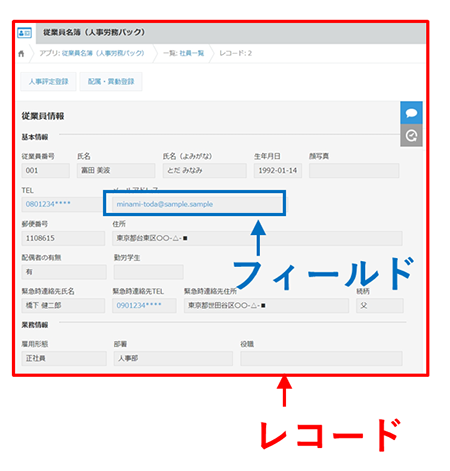Click the emergency TEL link 0901234****

pos(139,305)
